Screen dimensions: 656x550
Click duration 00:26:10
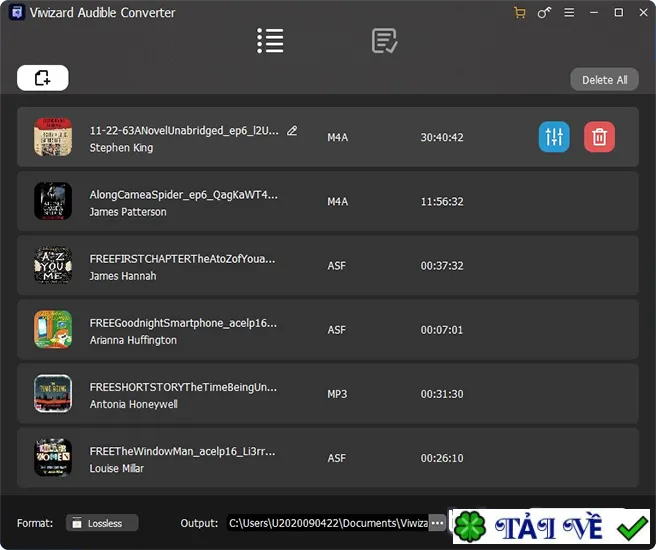click(442, 458)
